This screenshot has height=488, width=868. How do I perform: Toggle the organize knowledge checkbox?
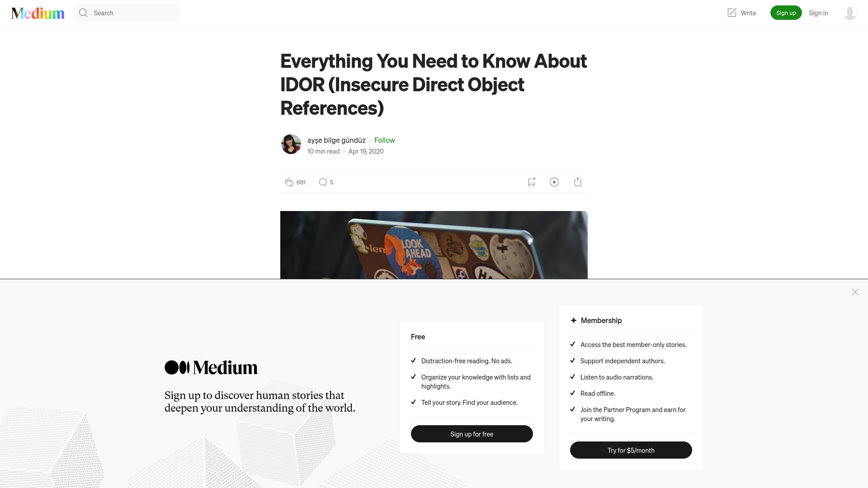point(413,376)
